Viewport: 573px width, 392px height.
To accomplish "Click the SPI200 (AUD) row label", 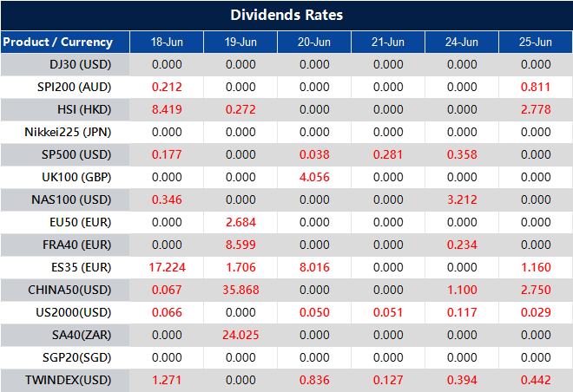I will [76, 87].
